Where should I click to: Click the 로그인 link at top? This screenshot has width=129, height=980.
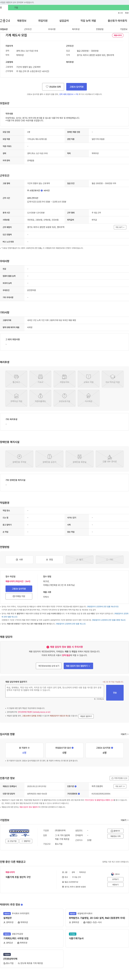point(120,13)
